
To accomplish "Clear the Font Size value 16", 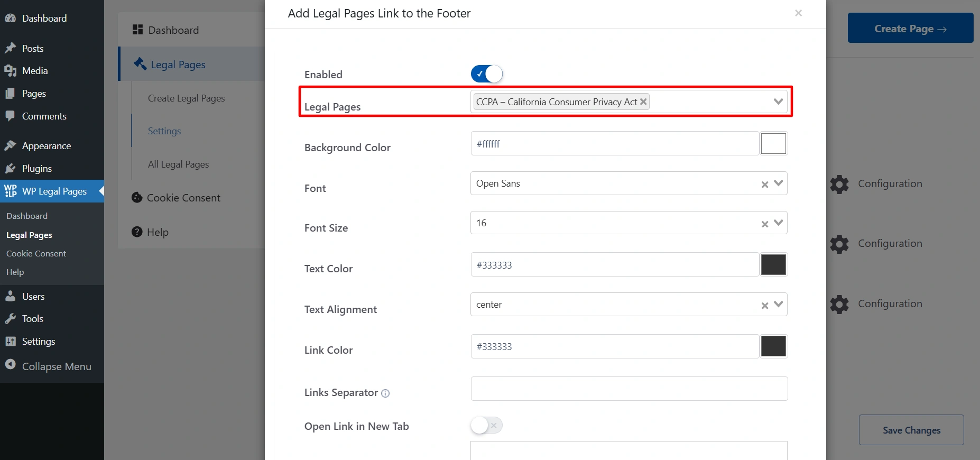I will click(x=764, y=224).
